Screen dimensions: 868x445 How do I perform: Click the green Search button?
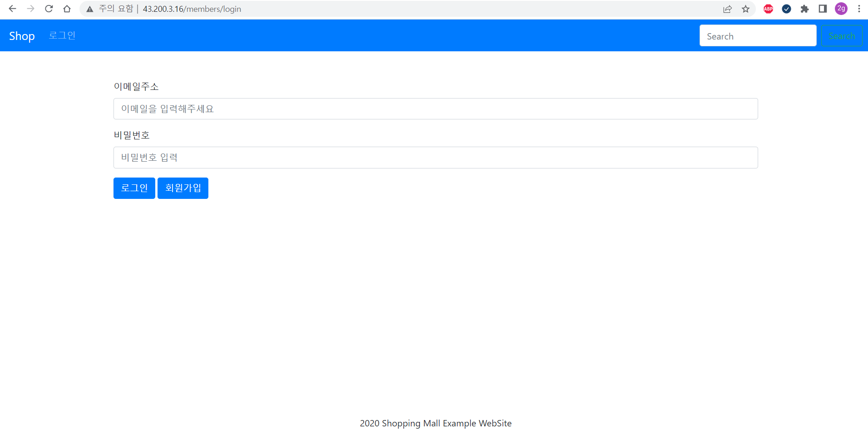842,36
